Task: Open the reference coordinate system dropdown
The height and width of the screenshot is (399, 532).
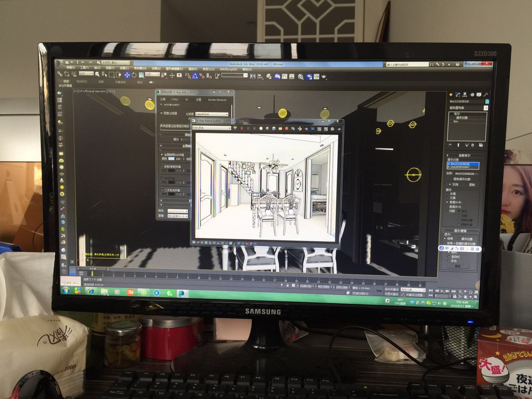Action: pos(153,74)
